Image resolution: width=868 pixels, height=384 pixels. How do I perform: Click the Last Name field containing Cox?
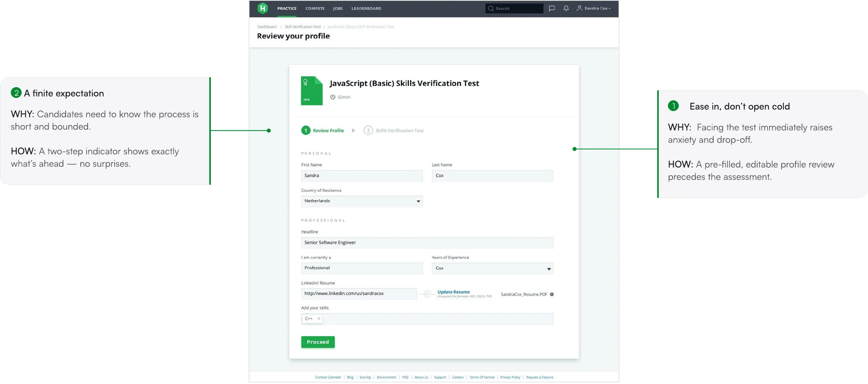tap(492, 176)
